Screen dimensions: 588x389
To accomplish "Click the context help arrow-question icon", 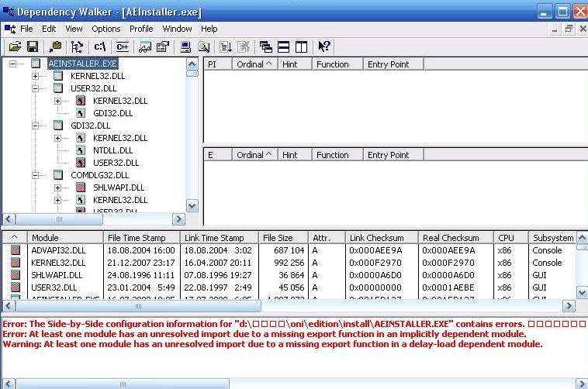I will click(323, 46).
